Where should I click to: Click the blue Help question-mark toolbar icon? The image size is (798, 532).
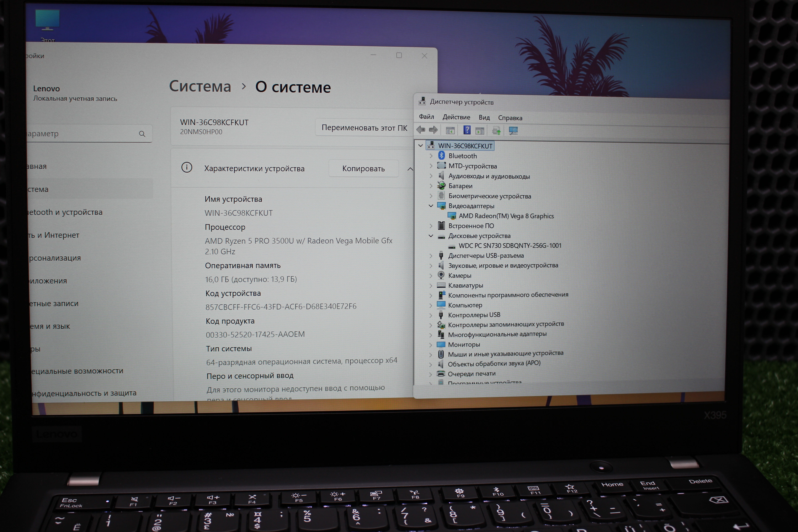tap(467, 130)
